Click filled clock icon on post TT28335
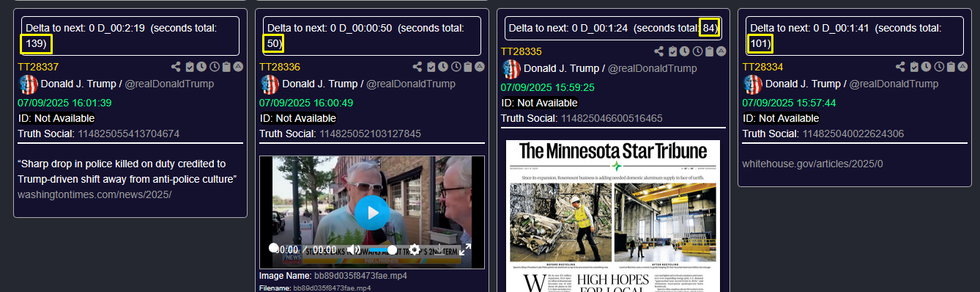This screenshot has height=292, width=980. (683, 51)
